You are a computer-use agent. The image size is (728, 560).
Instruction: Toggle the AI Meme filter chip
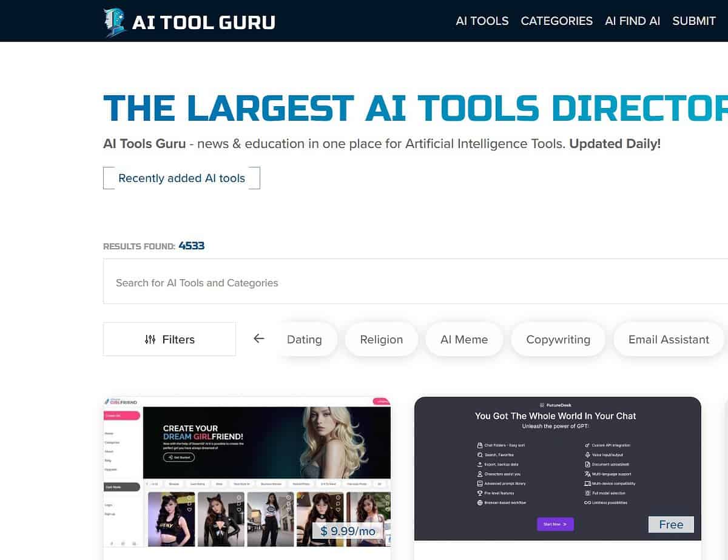tap(464, 339)
